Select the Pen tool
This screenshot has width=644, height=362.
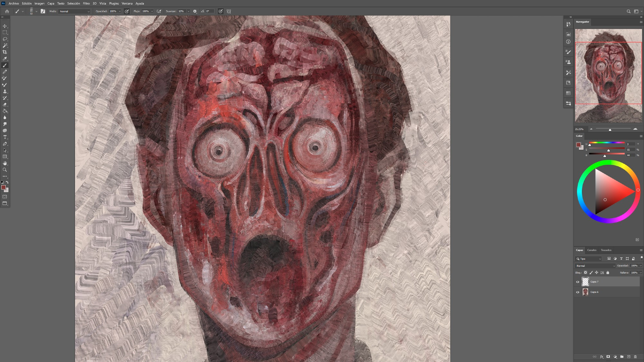click(5, 144)
